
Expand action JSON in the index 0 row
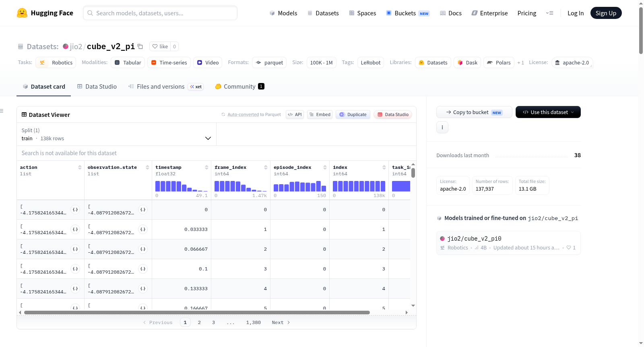click(75, 210)
